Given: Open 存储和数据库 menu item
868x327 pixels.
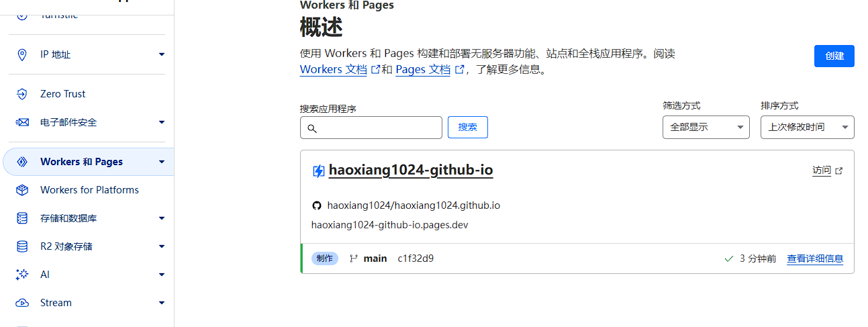Looking at the screenshot, I should [x=68, y=218].
